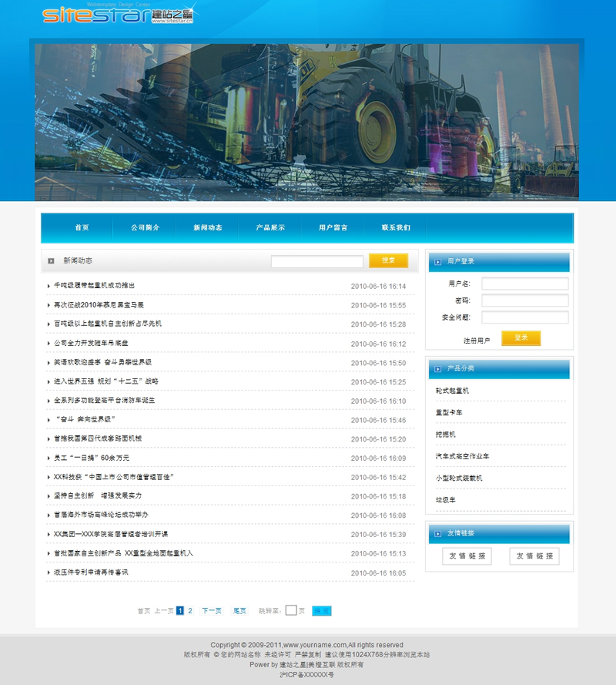Click the 密码 password input field

[524, 301]
